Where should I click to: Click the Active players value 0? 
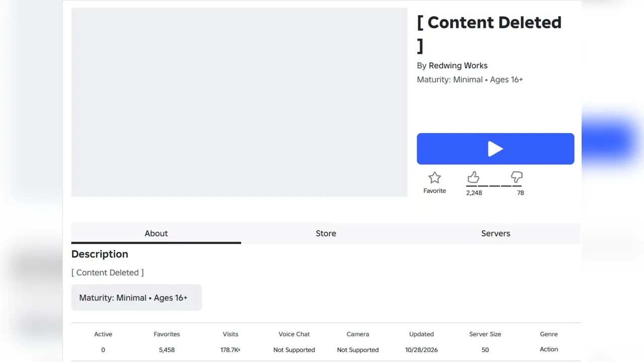tap(103, 350)
